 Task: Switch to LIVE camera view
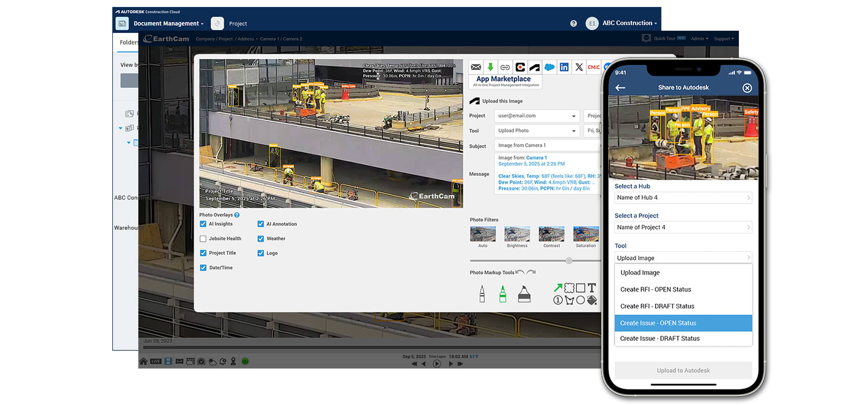pos(156,362)
